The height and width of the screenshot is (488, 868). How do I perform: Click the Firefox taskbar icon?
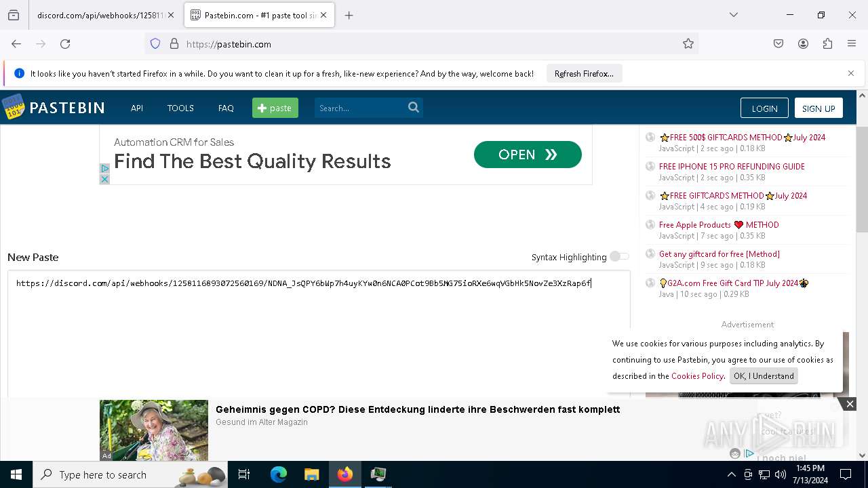coord(345,474)
